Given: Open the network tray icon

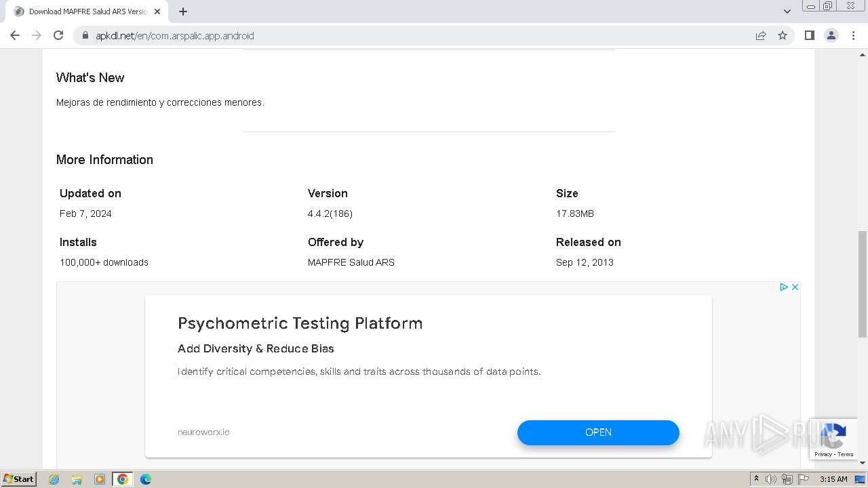Looking at the screenshot, I should coord(787,479).
